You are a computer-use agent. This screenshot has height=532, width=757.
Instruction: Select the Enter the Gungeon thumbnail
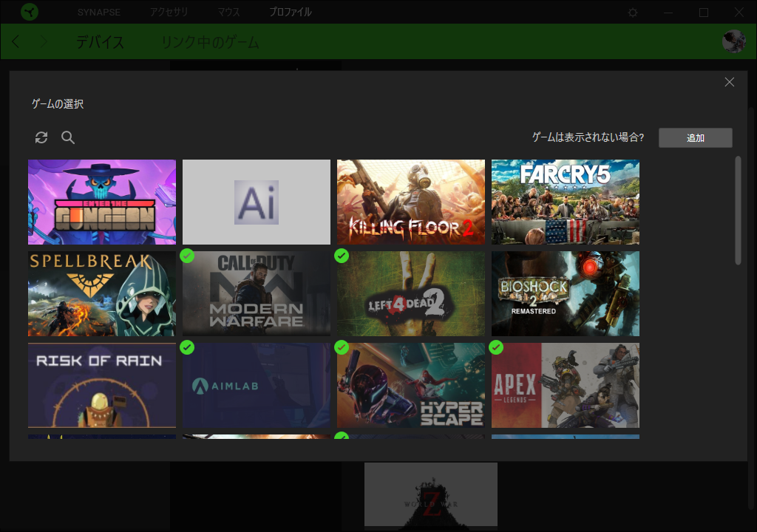[102, 202]
